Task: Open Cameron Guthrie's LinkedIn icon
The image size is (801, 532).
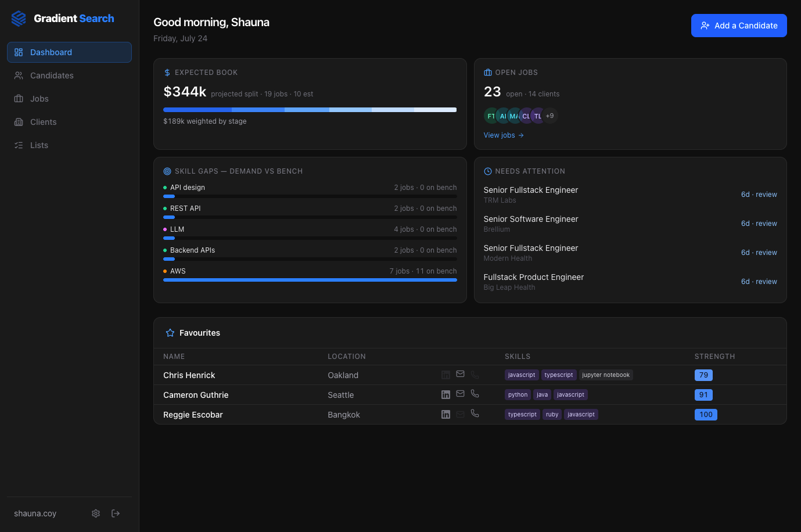Action: (x=446, y=395)
